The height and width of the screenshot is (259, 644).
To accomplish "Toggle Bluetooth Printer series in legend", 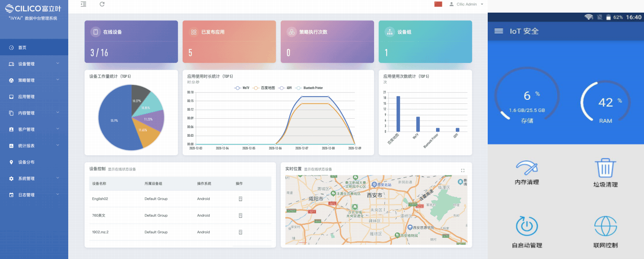I will pos(309,88).
